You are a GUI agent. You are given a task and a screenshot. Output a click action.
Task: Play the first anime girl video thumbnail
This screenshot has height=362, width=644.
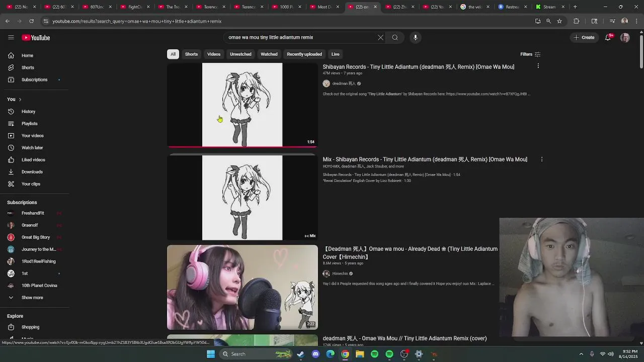243,105
